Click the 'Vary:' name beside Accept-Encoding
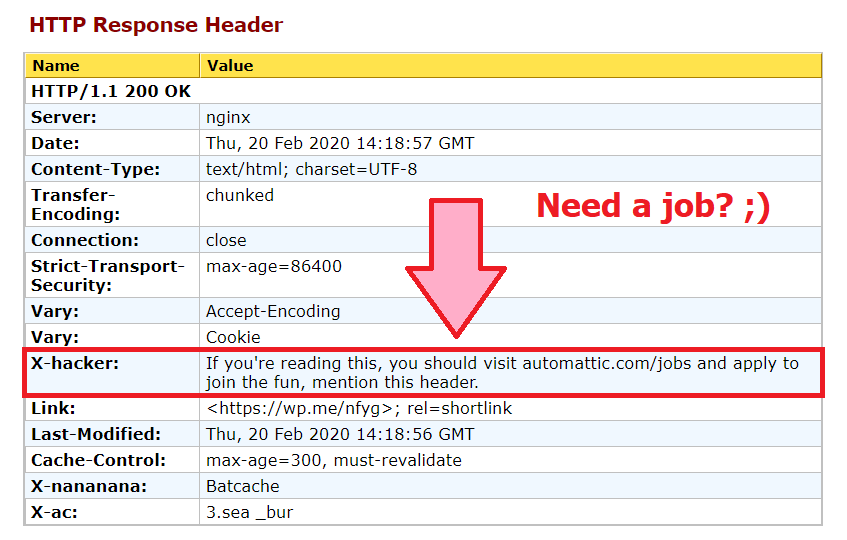 pyautogui.click(x=55, y=312)
